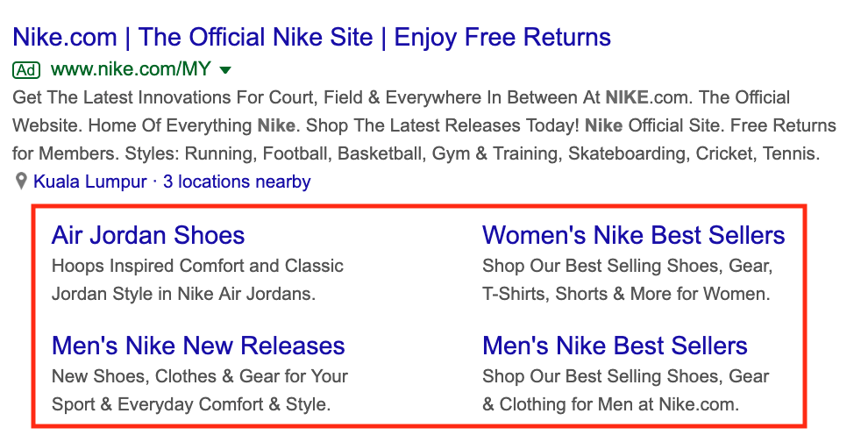Click the main ad description paragraph

point(424,125)
